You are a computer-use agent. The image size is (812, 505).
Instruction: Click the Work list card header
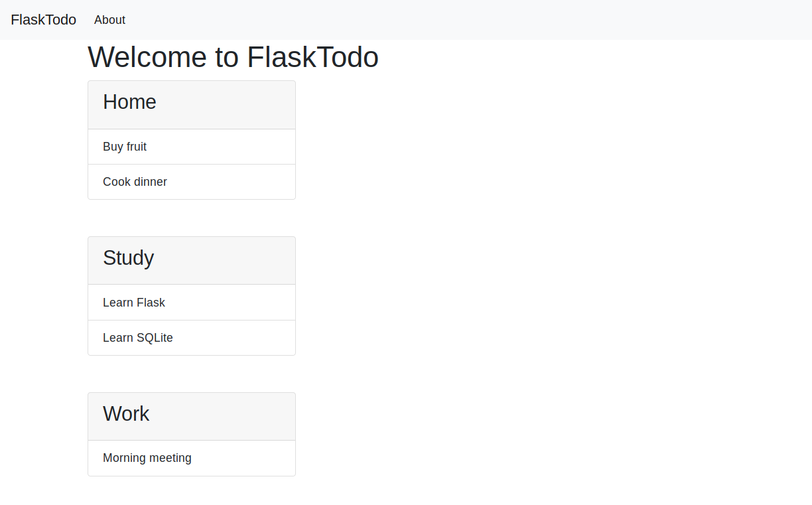(x=192, y=417)
